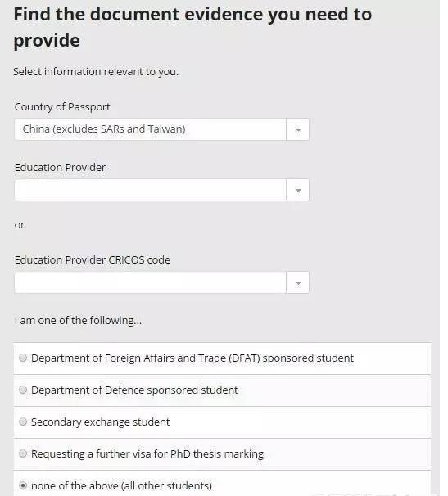Click the 'I am one of the following' text

point(78,321)
